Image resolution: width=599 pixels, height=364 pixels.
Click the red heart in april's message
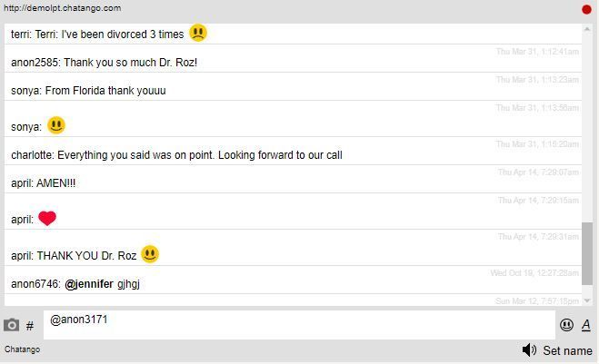(x=47, y=218)
